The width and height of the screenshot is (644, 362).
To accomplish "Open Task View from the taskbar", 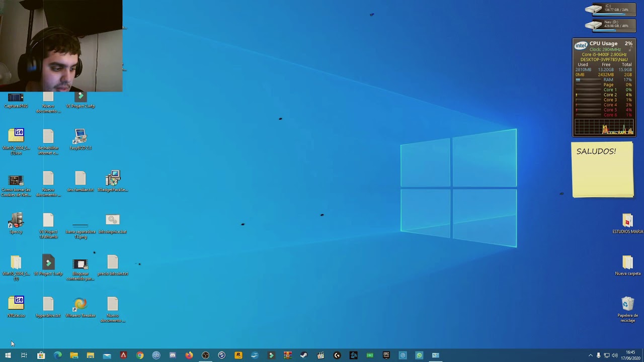I will (x=24, y=355).
